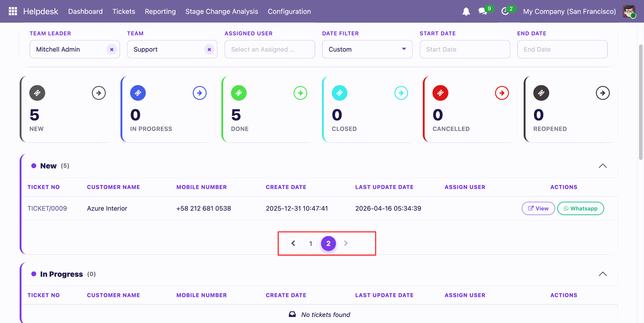The height and width of the screenshot is (323, 644).
Task: Click the notification bell icon
Action: tap(466, 11)
